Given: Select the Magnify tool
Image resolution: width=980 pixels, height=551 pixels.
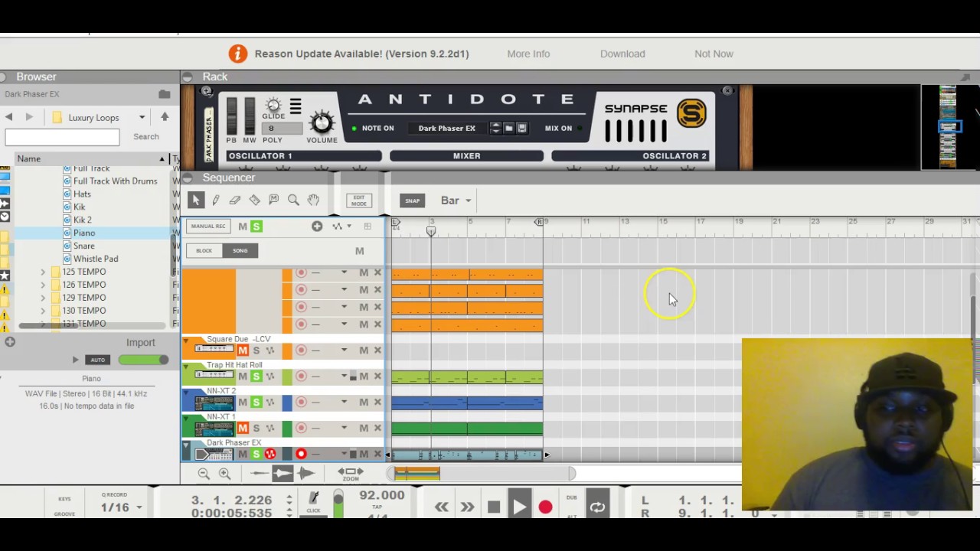Looking at the screenshot, I should [293, 201].
